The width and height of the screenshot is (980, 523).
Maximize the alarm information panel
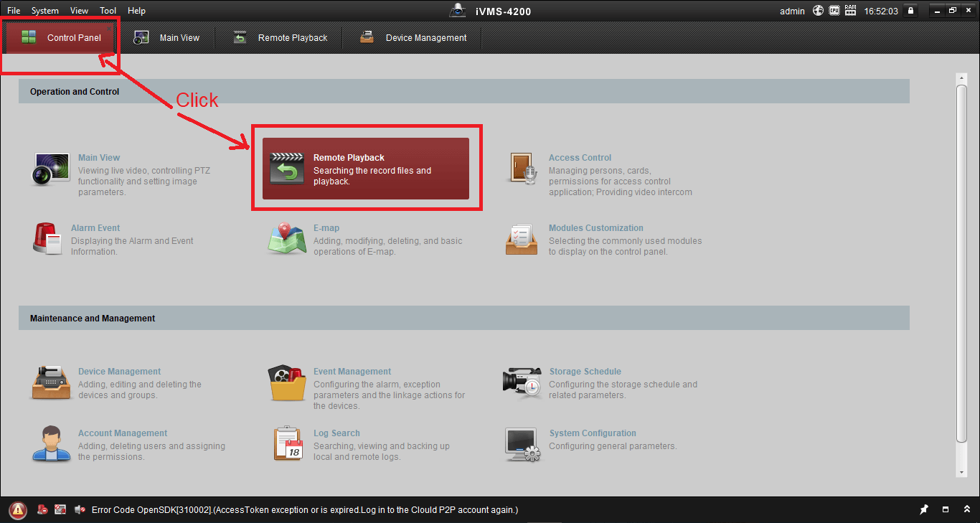tap(946, 510)
